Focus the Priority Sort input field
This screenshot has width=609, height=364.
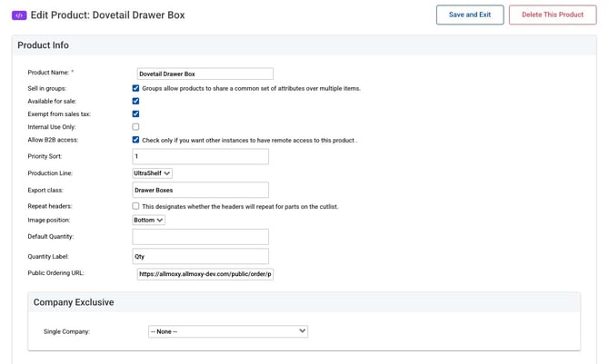[200, 156]
